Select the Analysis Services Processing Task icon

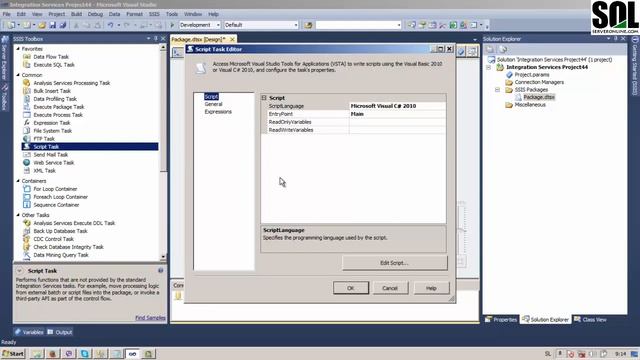27,83
